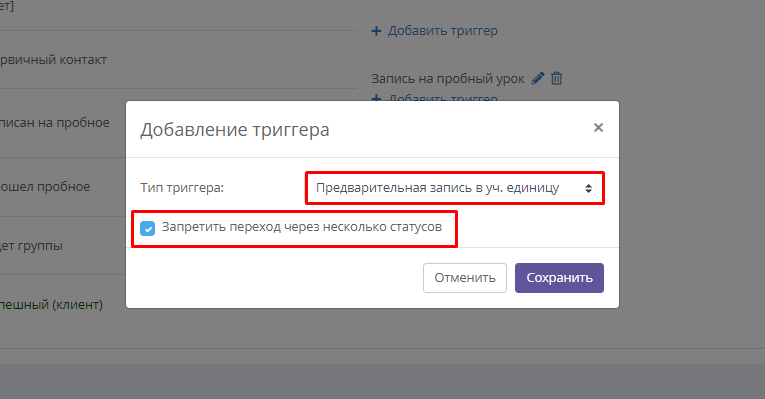Click the Тип триггера label

click(x=182, y=188)
